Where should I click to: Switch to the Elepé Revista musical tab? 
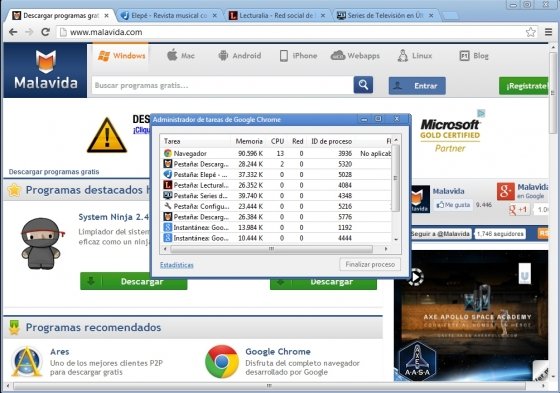tap(169, 16)
